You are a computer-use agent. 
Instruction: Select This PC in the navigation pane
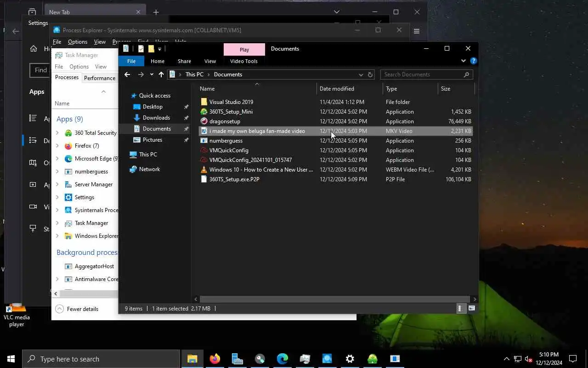tap(148, 155)
